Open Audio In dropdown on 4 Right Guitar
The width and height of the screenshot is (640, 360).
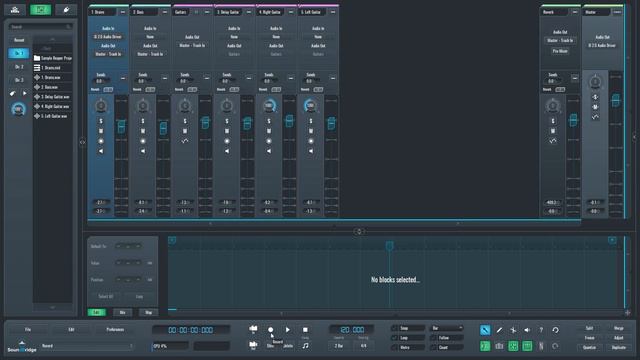click(x=276, y=37)
